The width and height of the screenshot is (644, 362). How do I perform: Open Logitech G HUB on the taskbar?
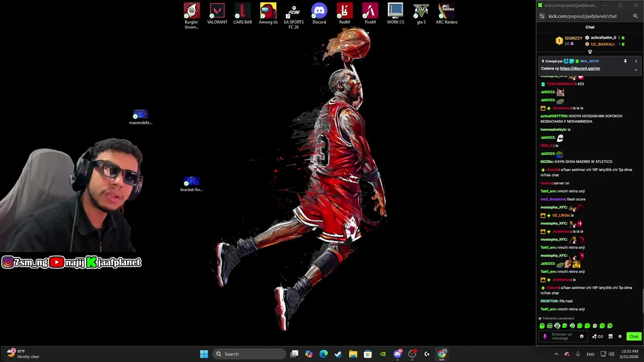tap(427, 354)
